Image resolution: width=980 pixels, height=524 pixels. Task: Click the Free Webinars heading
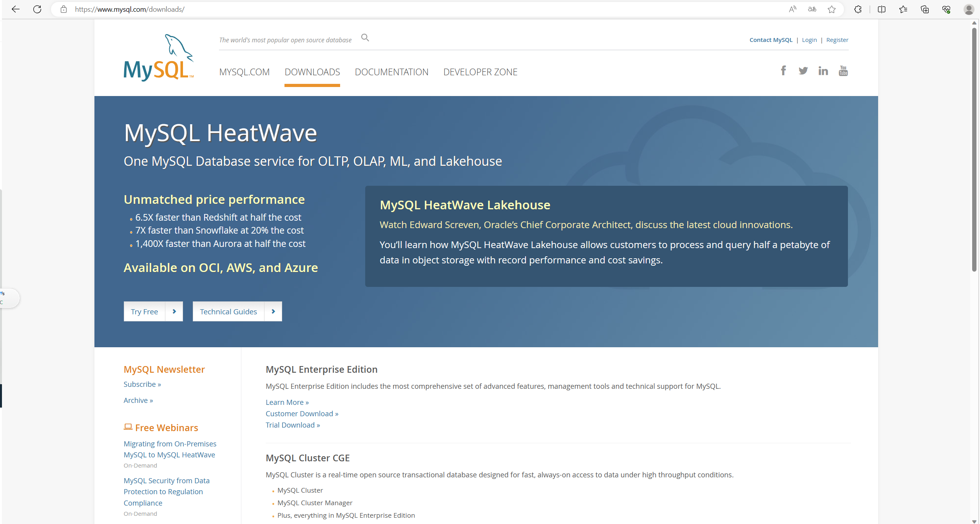[161, 428]
